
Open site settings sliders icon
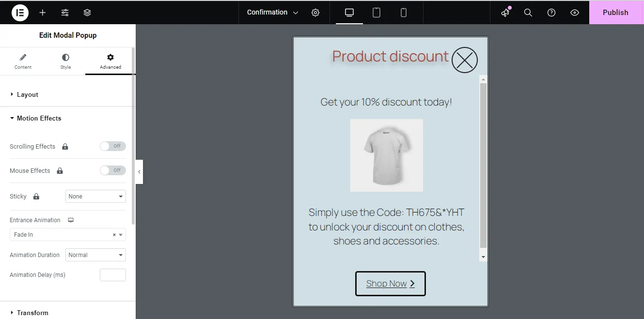(65, 13)
